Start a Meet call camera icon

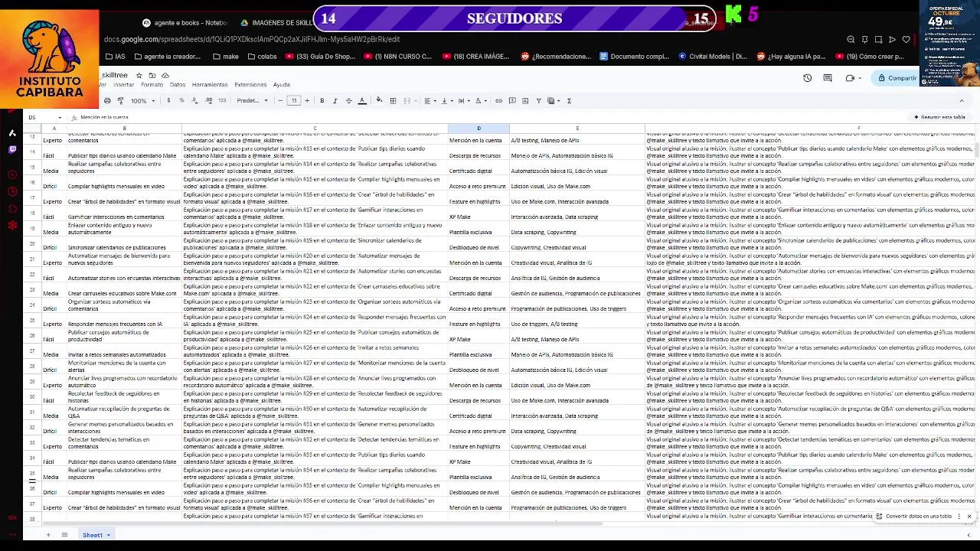850,78
